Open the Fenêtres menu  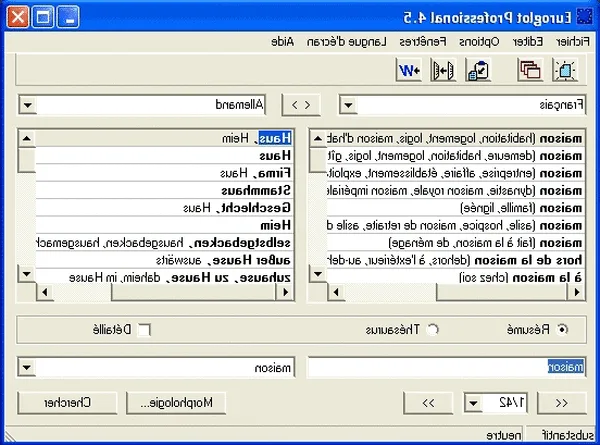point(423,42)
